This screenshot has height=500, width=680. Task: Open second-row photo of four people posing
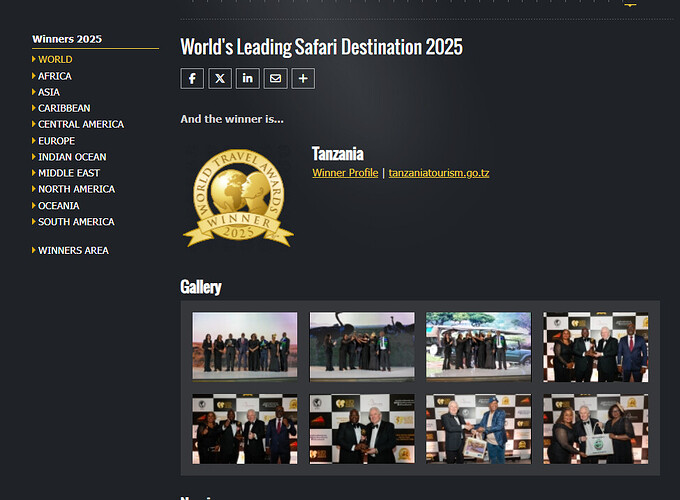pyautogui.click(x=245, y=429)
